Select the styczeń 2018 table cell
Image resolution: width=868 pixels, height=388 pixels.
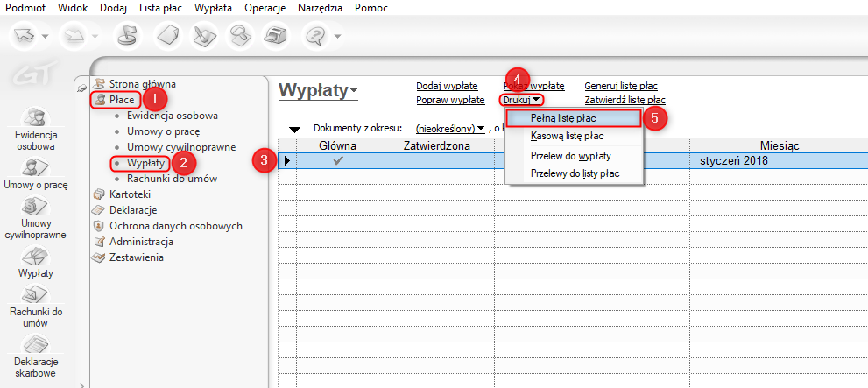779,162
